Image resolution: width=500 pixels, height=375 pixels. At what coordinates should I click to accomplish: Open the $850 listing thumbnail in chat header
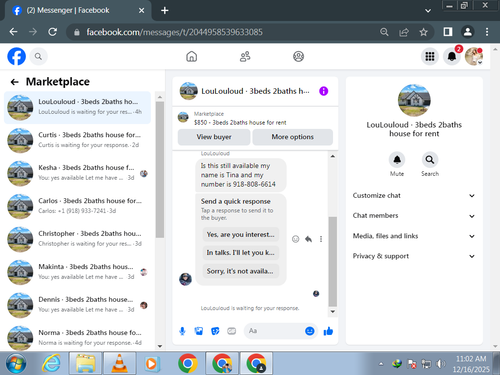pos(183,118)
